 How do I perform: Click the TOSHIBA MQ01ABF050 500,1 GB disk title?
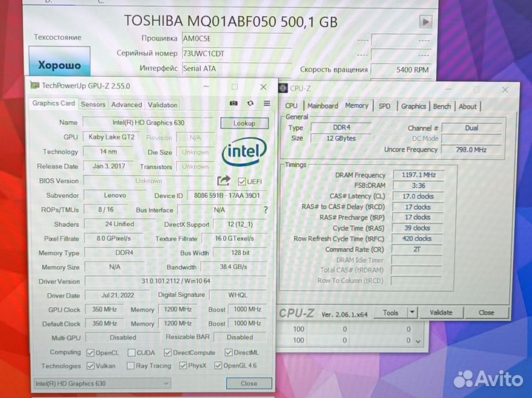(x=231, y=21)
